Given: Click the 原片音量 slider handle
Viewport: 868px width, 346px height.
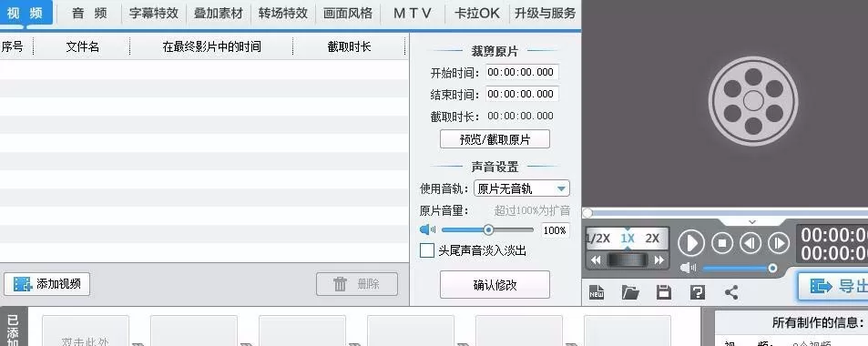Looking at the screenshot, I should pos(488,229).
